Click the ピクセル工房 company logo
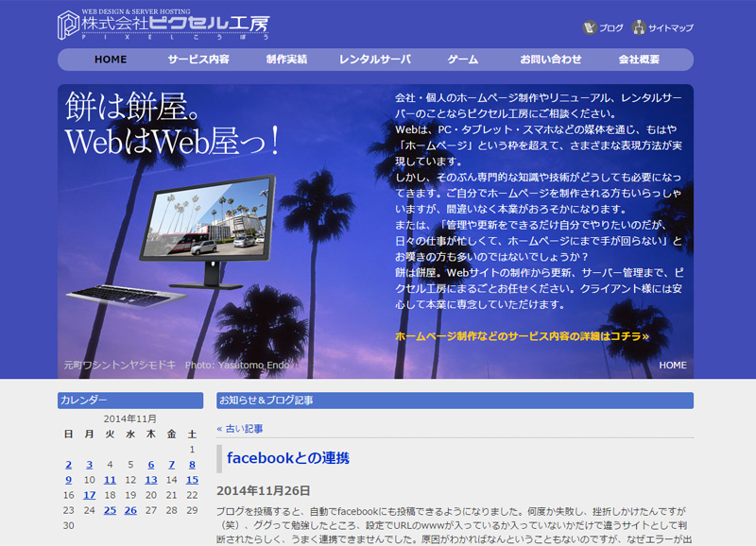This screenshot has width=756, height=546. 163,24
